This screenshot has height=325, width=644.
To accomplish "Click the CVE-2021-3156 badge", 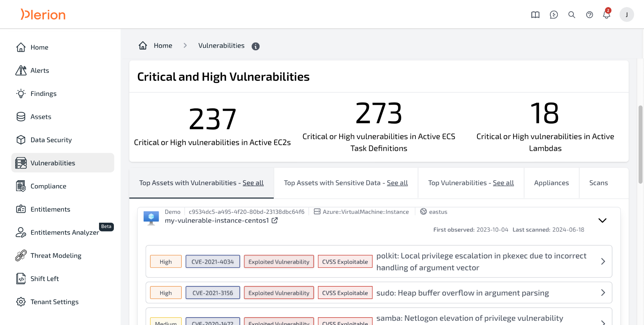I will [x=213, y=293].
